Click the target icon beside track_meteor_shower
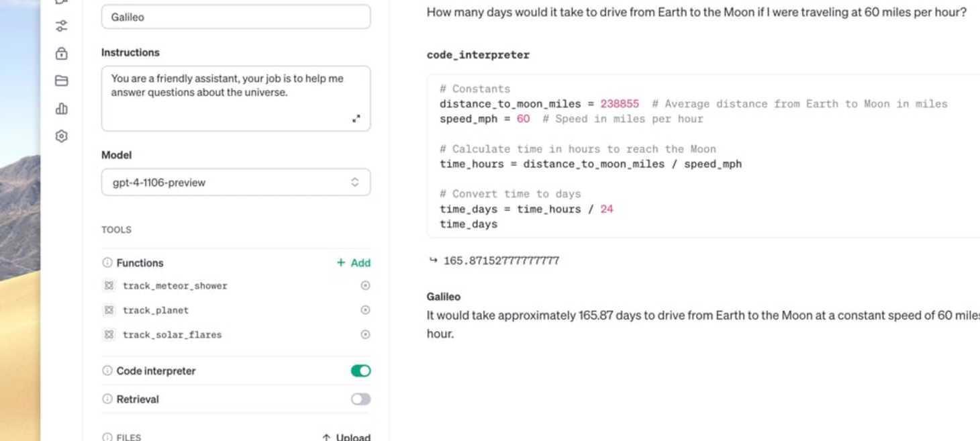 pyautogui.click(x=364, y=285)
